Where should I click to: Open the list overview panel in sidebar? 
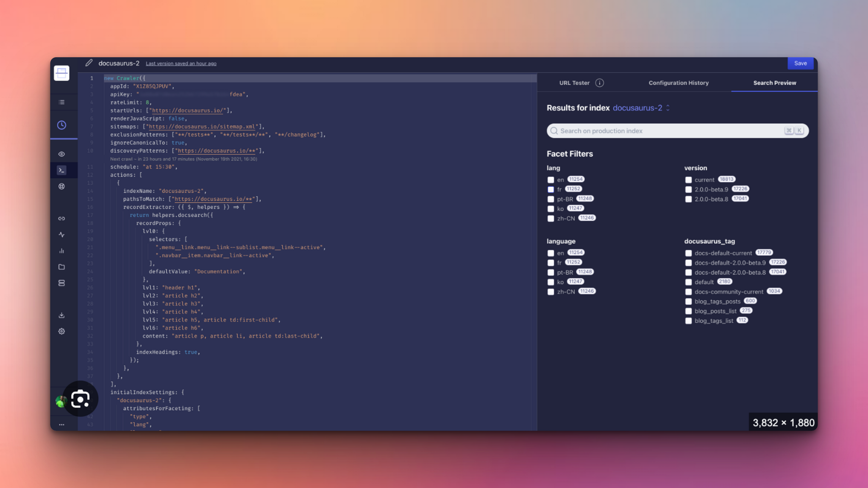tap(62, 102)
